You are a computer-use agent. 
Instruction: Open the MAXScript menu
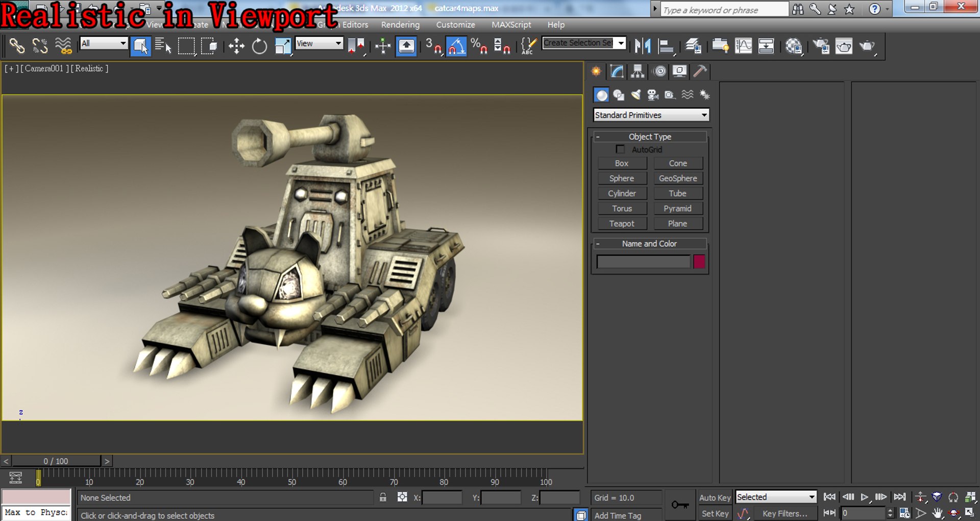[511, 25]
